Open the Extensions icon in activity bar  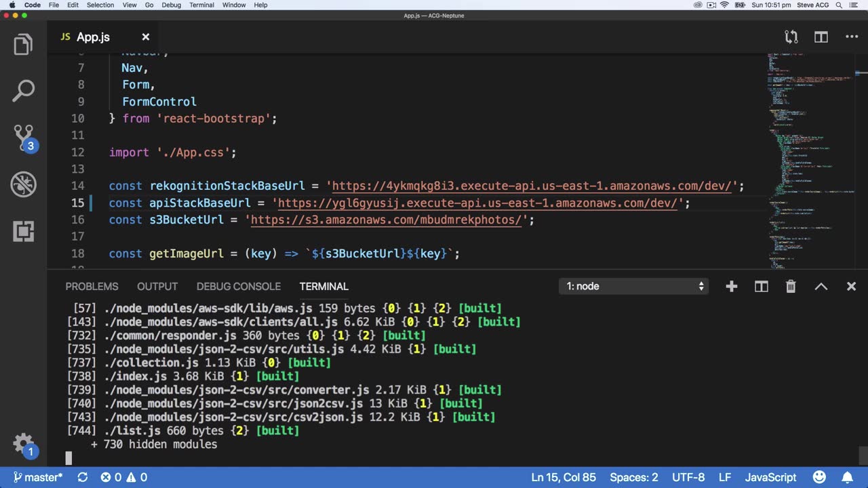(x=23, y=231)
